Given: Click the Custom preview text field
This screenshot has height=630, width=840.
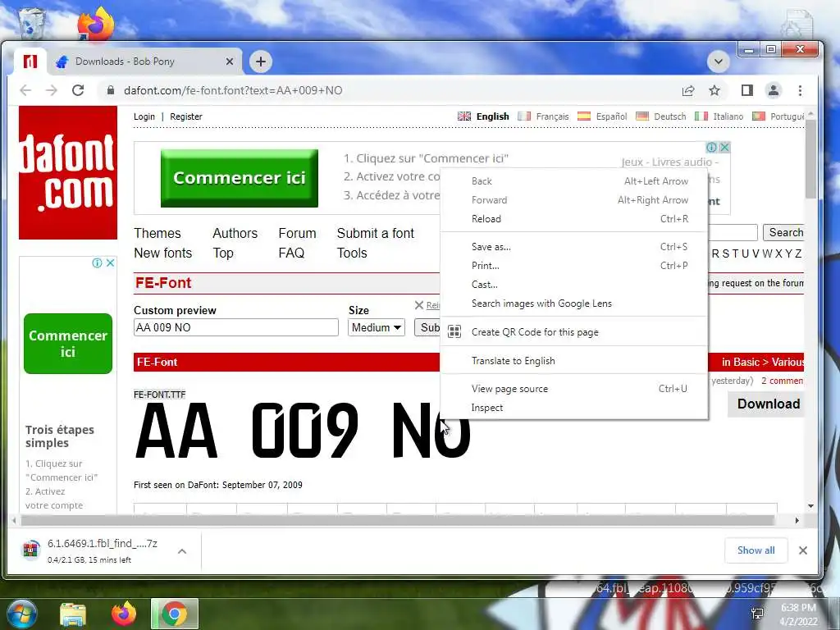Looking at the screenshot, I should point(235,327).
